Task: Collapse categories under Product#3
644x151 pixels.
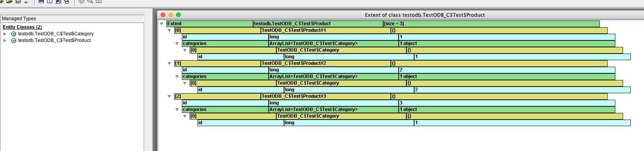Action: click(x=177, y=109)
